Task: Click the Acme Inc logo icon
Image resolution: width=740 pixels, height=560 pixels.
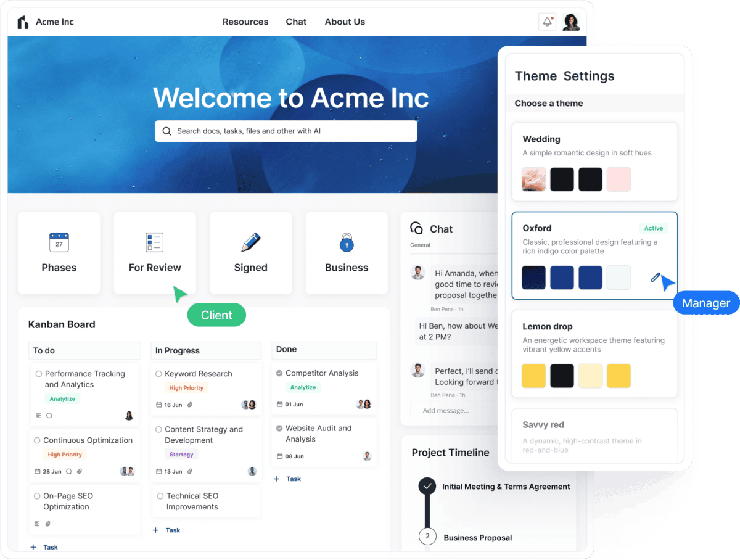Action: click(23, 22)
